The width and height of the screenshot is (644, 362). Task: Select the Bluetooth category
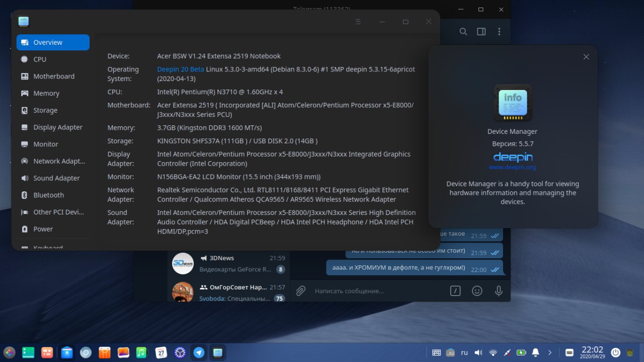coord(53,195)
